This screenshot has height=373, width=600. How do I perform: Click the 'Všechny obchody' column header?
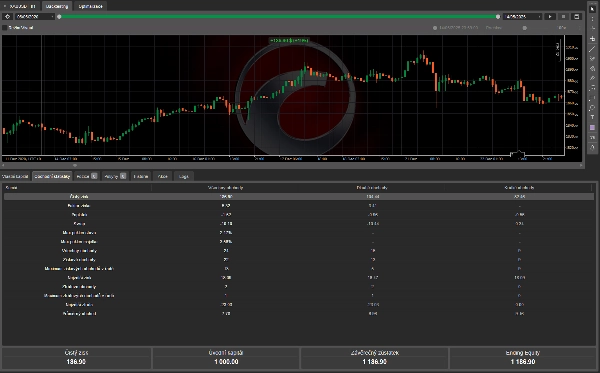[x=225, y=187]
